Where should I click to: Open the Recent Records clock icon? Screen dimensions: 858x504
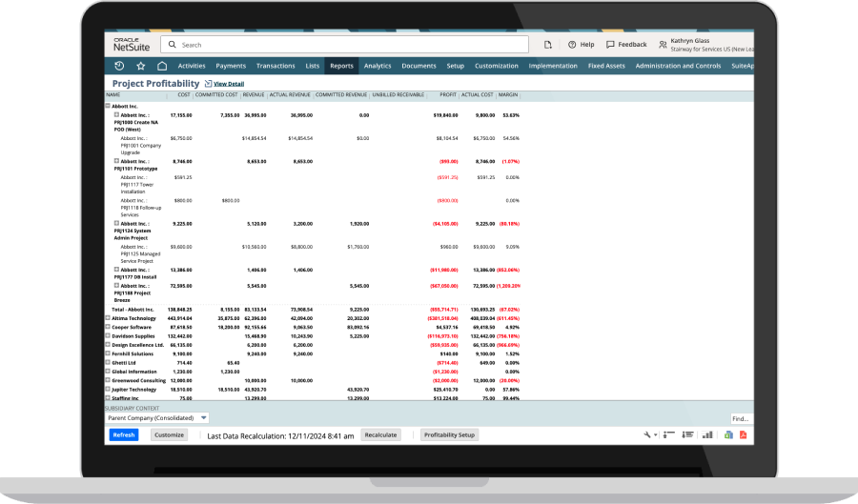click(119, 66)
